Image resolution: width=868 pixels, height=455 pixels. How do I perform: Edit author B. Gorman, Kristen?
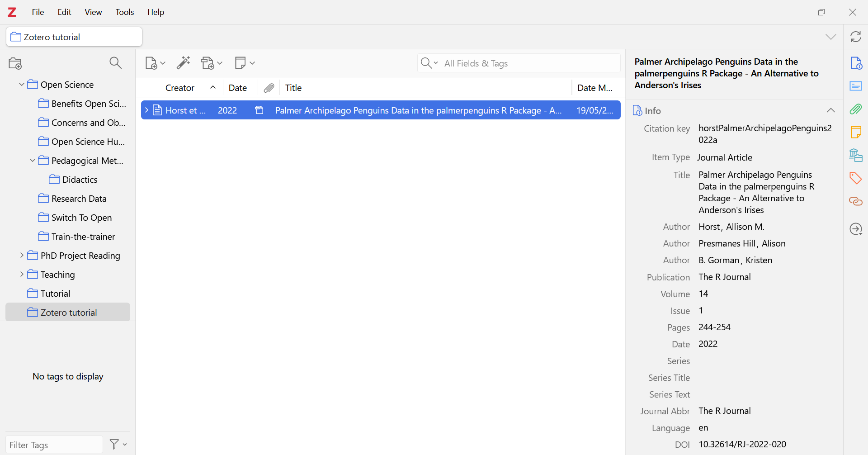[736, 260]
